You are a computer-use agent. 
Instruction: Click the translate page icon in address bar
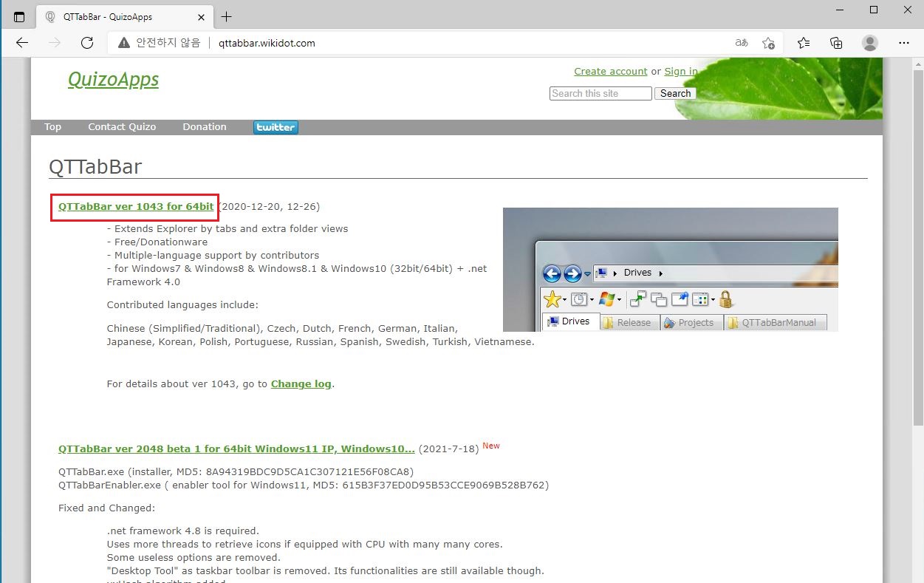coord(741,43)
